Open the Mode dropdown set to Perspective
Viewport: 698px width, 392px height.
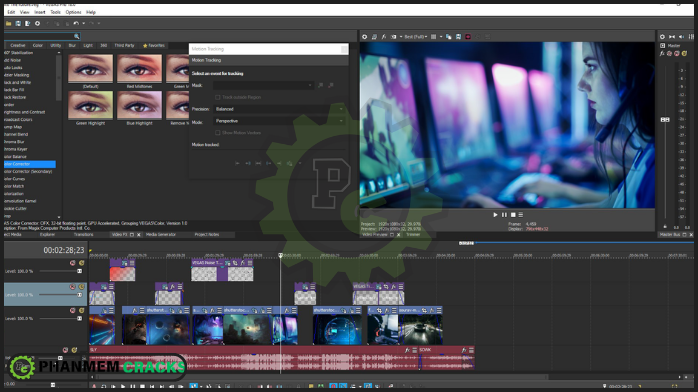[x=279, y=121]
